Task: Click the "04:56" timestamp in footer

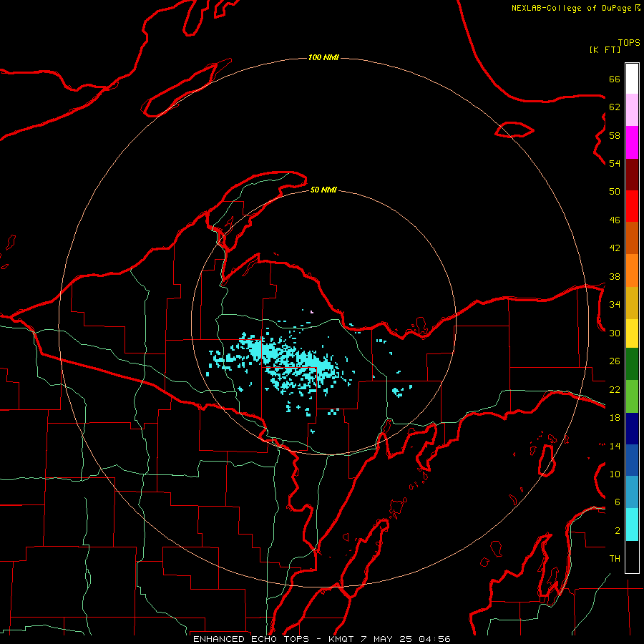Action: (x=434, y=639)
